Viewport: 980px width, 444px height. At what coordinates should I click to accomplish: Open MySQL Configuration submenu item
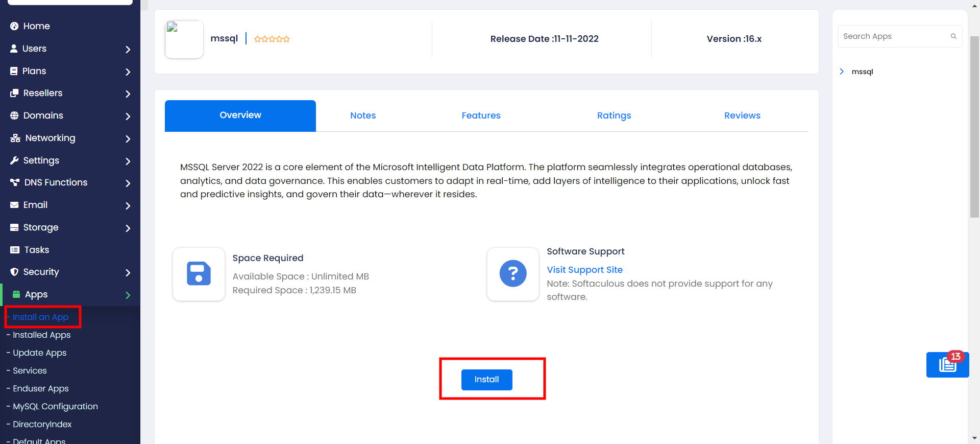coord(55,407)
